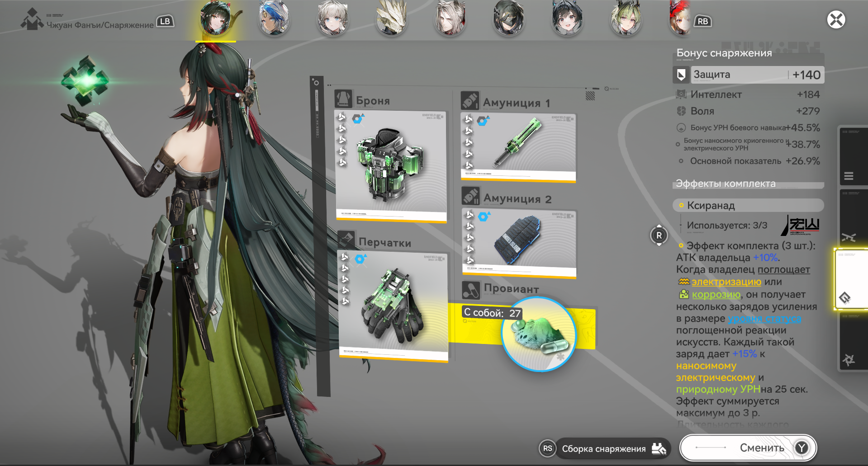868x466 pixels.
Task: Select the Воля +279 stat row
Action: [x=748, y=111]
